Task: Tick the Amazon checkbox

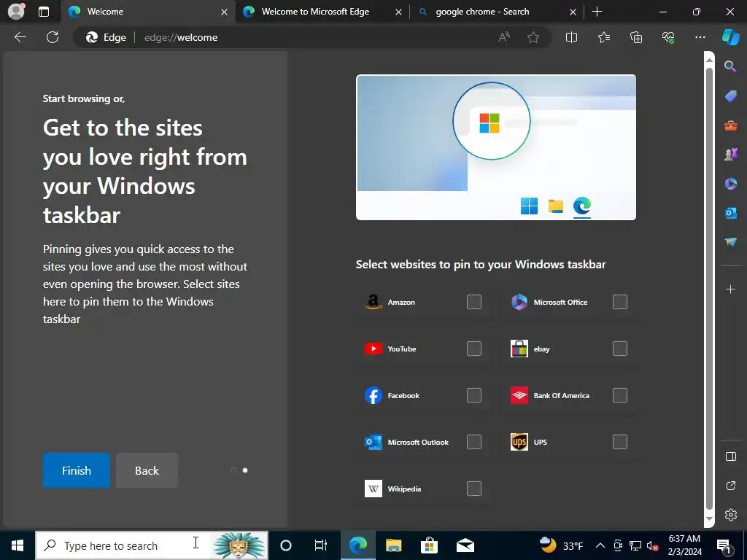Action: tap(474, 302)
